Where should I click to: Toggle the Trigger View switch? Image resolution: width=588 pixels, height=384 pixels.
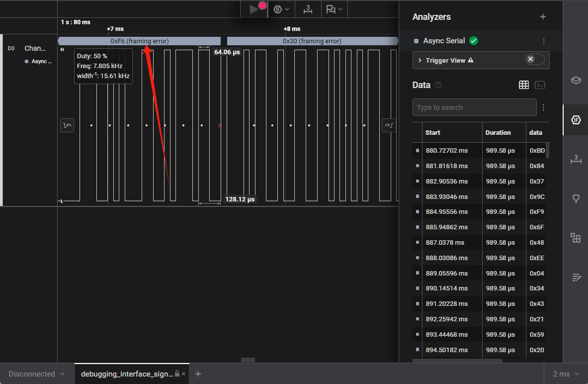coord(535,60)
